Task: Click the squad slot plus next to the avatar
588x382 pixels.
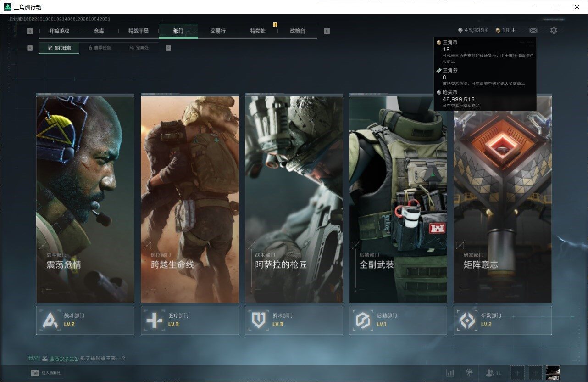Action: pos(535,373)
